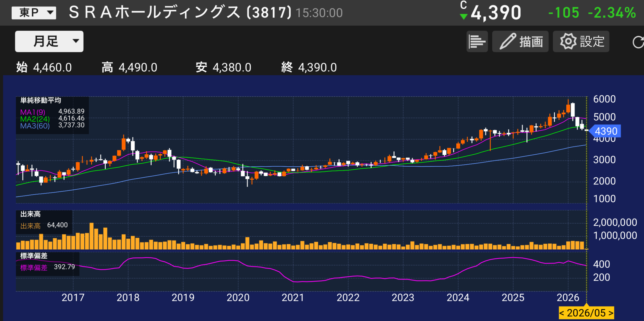
Task: Click the 2018 label on time axis
Action: tap(128, 298)
